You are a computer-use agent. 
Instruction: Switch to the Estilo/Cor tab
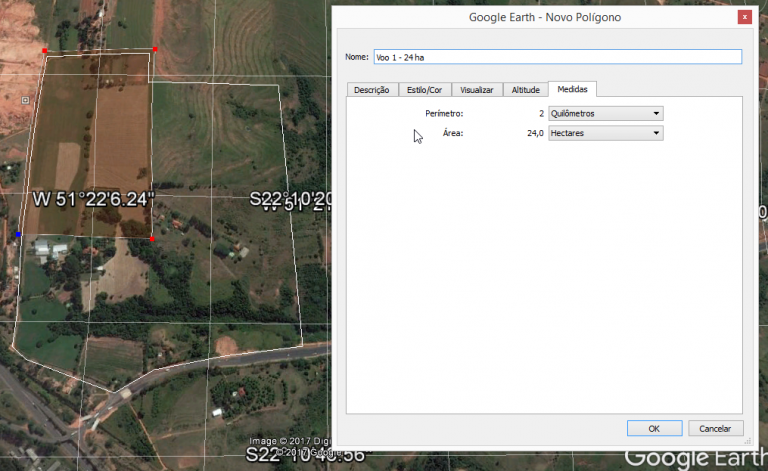click(424, 90)
